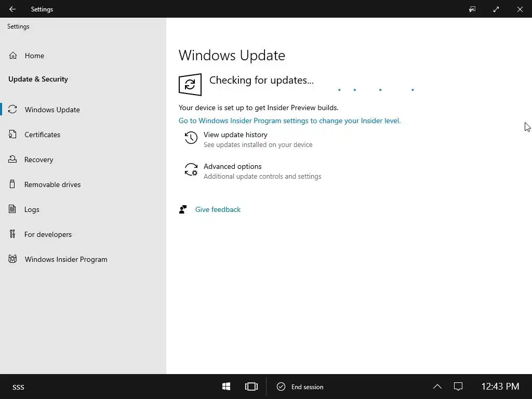
Task: Click End session button
Action: coord(300,387)
